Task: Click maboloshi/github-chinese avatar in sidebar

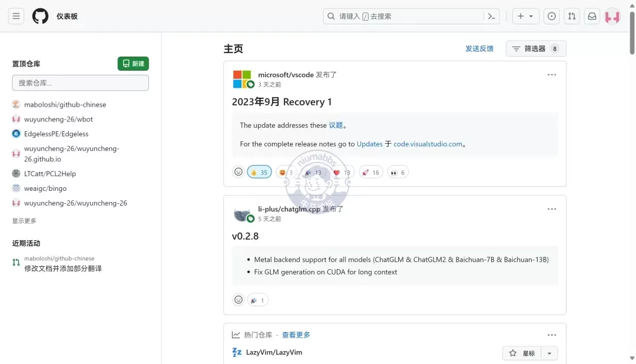Action: pos(16,104)
